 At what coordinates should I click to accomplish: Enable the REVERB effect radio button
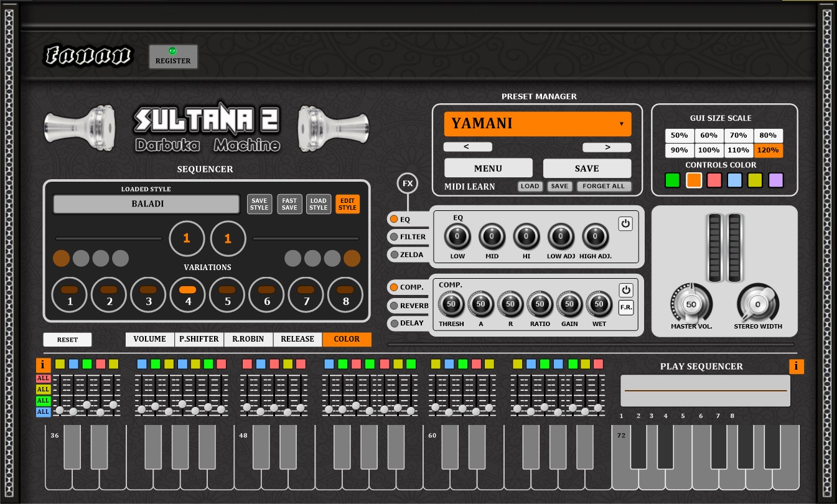pyautogui.click(x=395, y=306)
